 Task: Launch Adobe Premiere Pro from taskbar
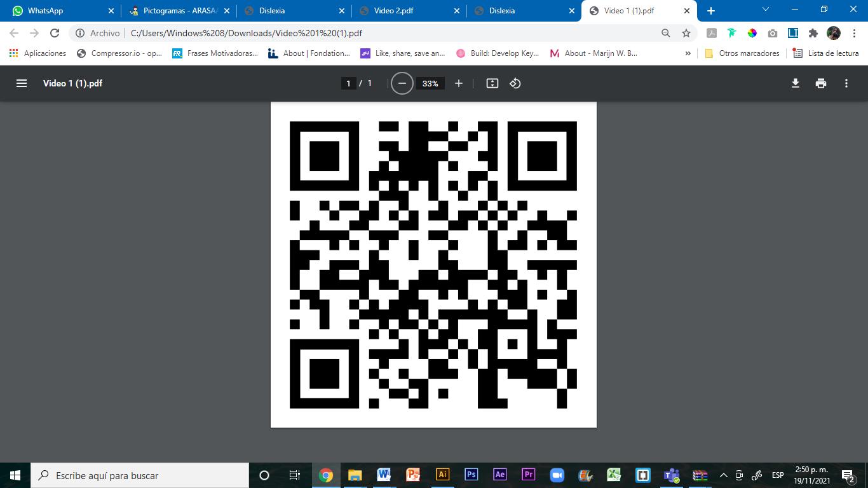pyautogui.click(x=529, y=475)
